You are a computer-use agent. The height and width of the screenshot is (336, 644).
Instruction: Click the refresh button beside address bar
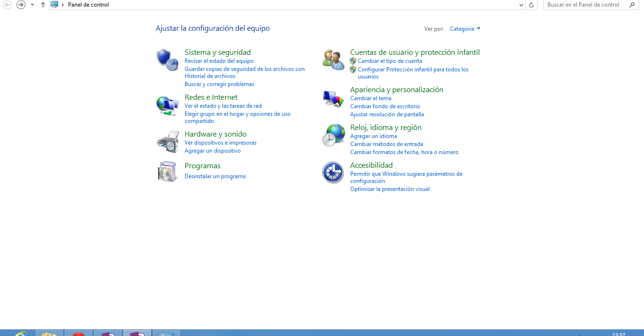click(x=531, y=5)
